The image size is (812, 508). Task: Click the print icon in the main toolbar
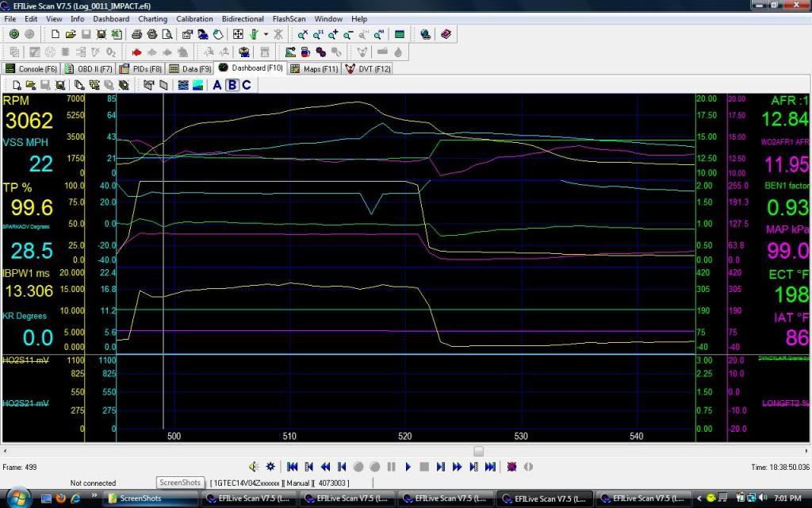(x=136, y=34)
